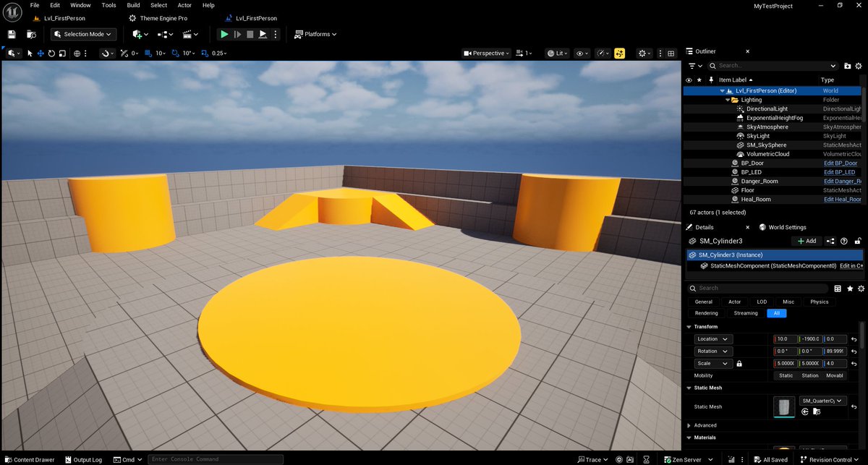The image size is (868, 465).
Task: Open the Blueprints dropdown in toolbar
Action: click(x=165, y=34)
